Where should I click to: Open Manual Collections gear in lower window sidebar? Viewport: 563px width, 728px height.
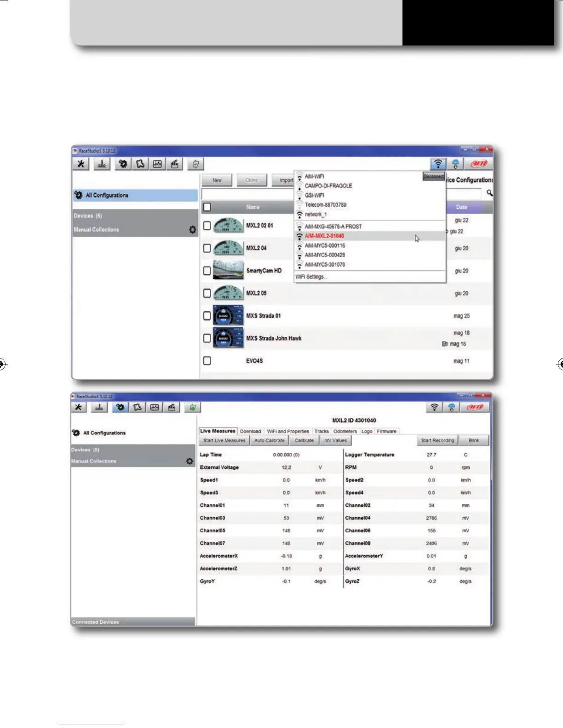coord(190,461)
